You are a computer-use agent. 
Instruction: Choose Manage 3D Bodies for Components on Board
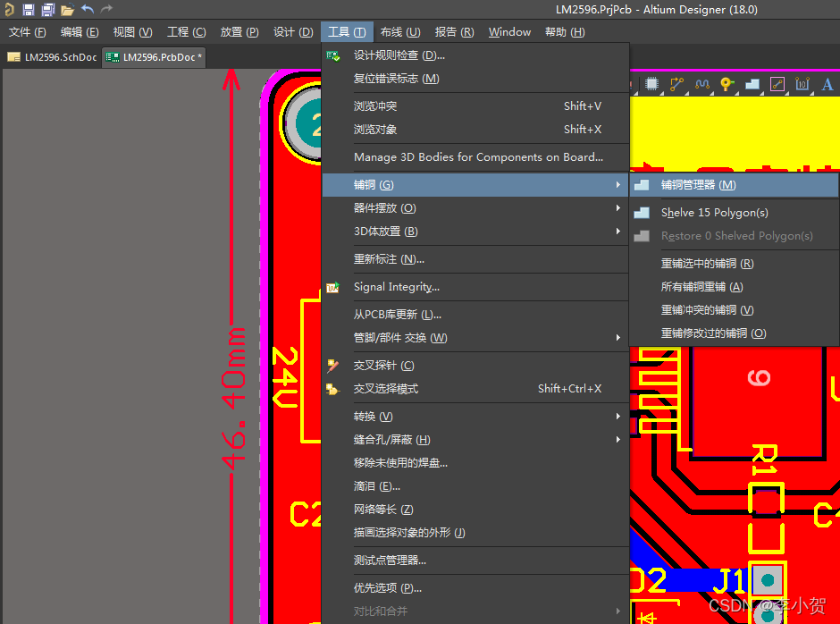(x=475, y=157)
